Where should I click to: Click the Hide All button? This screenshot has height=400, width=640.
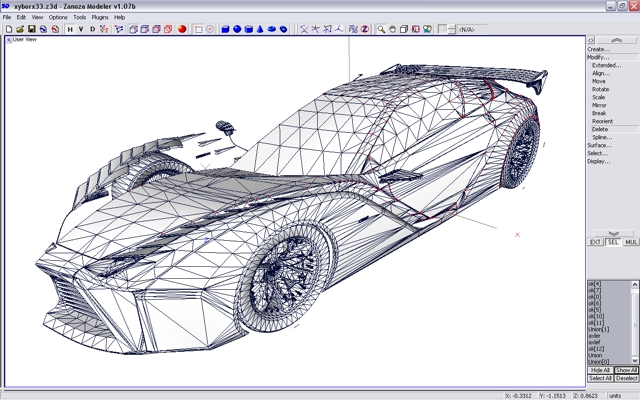(x=599, y=370)
